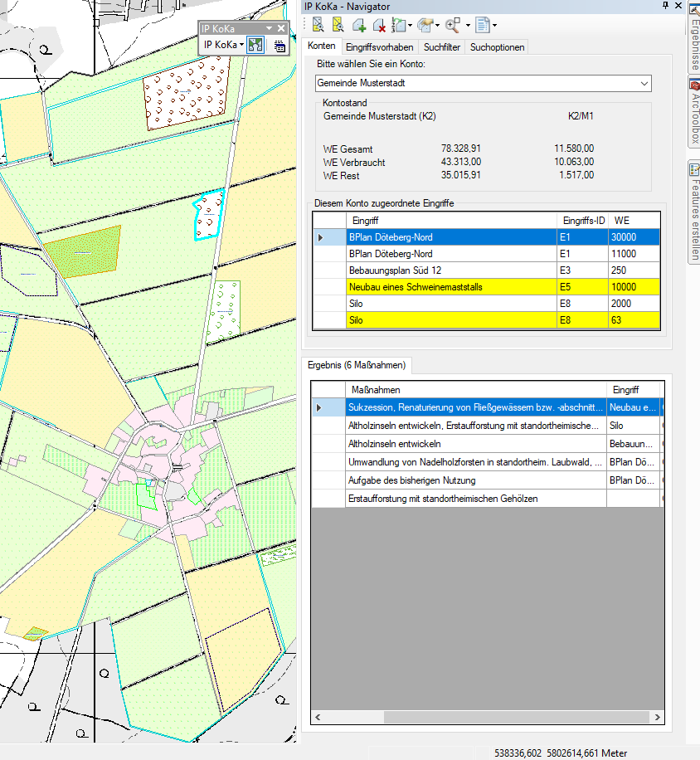Screen dimensions: 700x760
Task: Switch to the Eingriffsvorhaben tab
Action: (x=378, y=47)
